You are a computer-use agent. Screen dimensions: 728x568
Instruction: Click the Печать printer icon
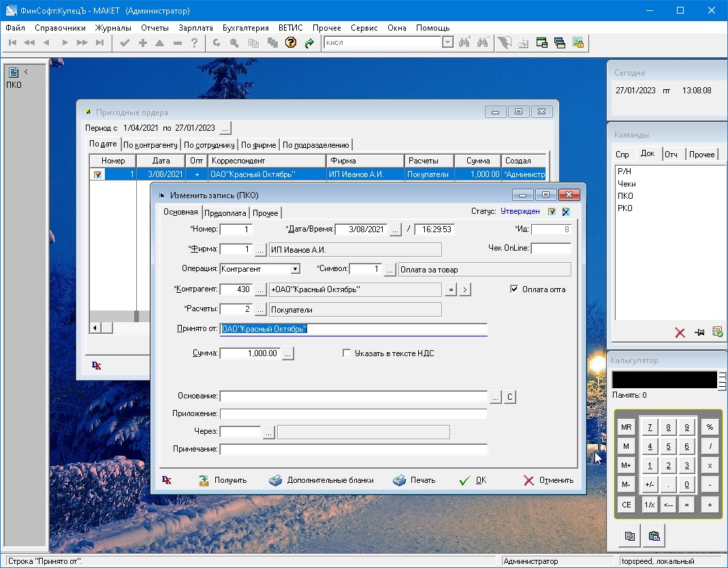coord(400,480)
